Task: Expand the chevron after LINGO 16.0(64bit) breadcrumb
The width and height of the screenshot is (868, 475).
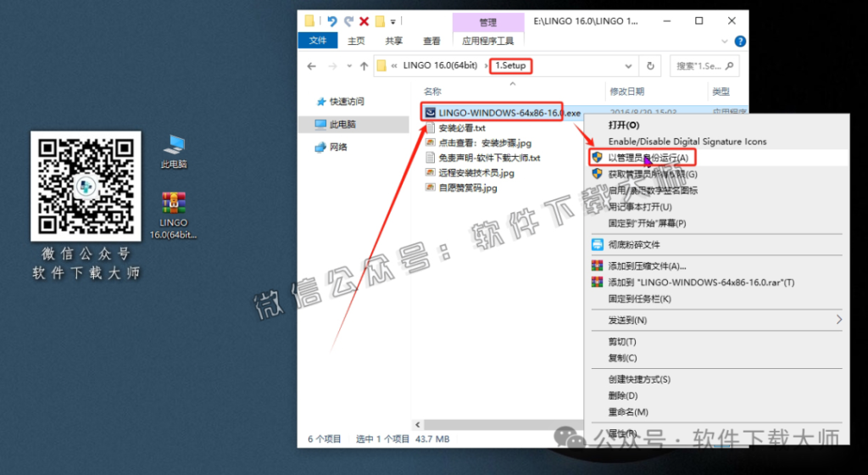Action: (x=487, y=66)
